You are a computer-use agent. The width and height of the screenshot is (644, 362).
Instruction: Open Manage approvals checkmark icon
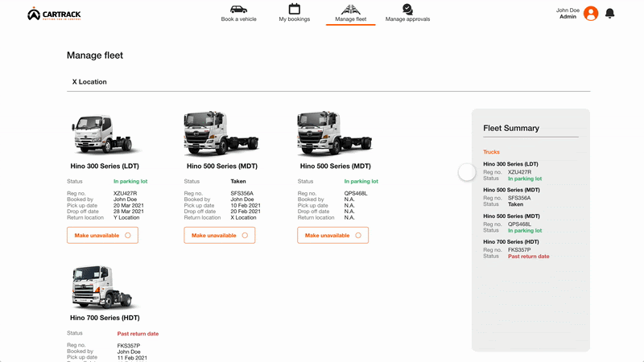tap(407, 9)
